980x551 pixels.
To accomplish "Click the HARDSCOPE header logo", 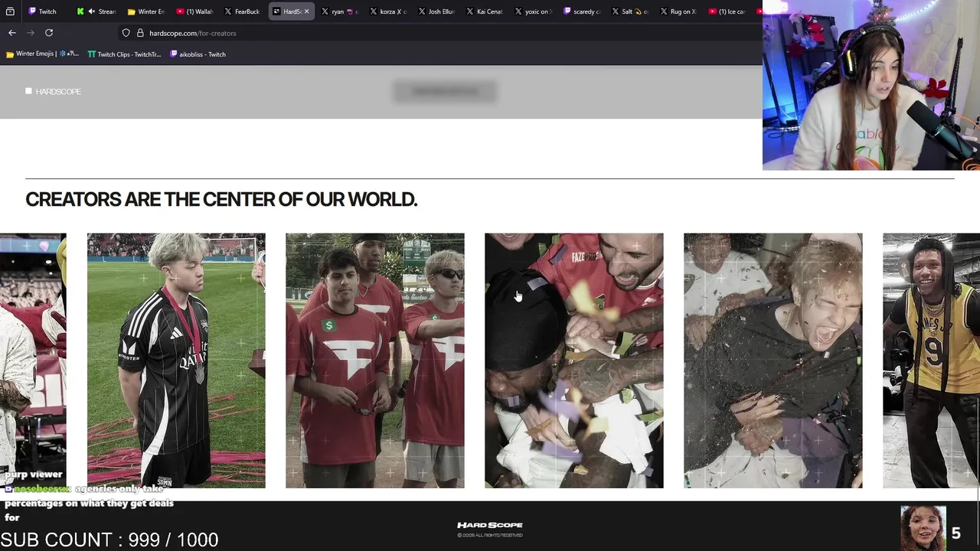I will (x=53, y=91).
